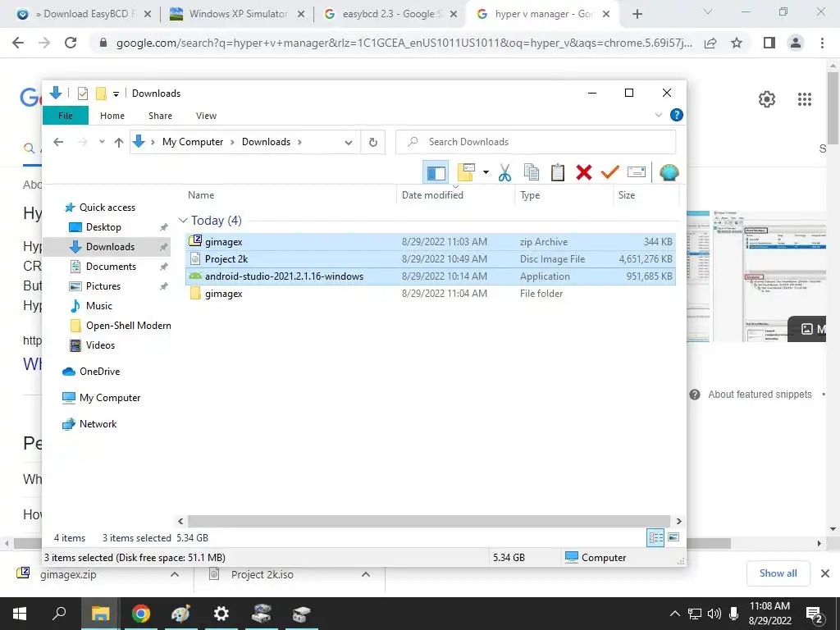Switch to Details view via status bar icon
This screenshot has height=630, width=840.
655,537
